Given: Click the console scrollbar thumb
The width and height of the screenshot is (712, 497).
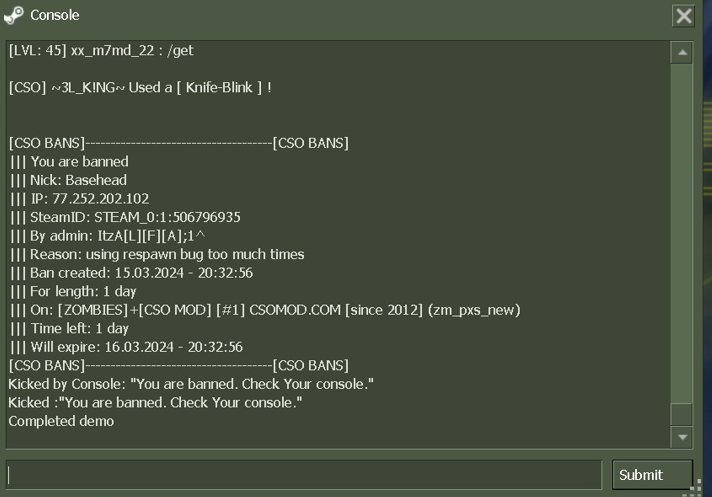Looking at the screenshot, I should 682,413.
